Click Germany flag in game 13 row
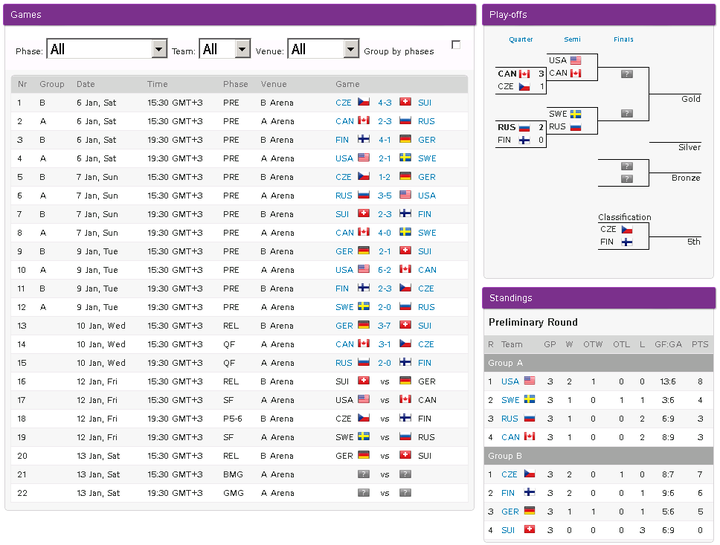Screen dimensions: 720x545 tap(364, 326)
